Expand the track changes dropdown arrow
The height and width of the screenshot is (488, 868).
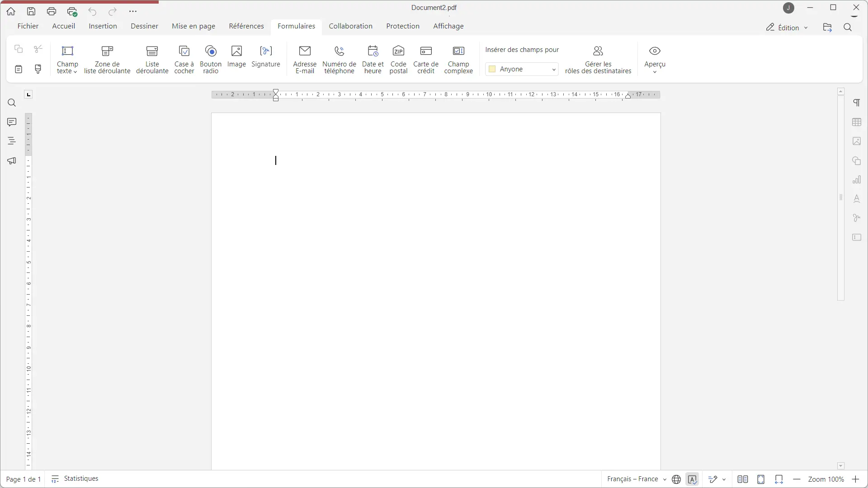pyautogui.click(x=724, y=479)
